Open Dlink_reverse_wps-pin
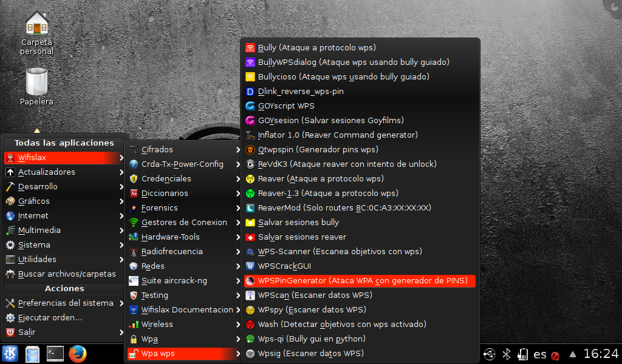This screenshot has height=364, width=622. pyautogui.click(x=360, y=92)
